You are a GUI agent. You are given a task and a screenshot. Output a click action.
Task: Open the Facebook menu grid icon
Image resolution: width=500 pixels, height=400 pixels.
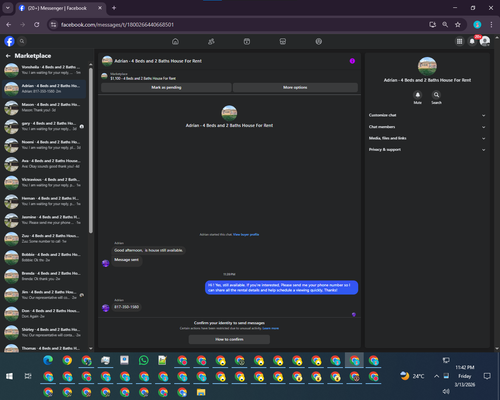coord(459,41)
